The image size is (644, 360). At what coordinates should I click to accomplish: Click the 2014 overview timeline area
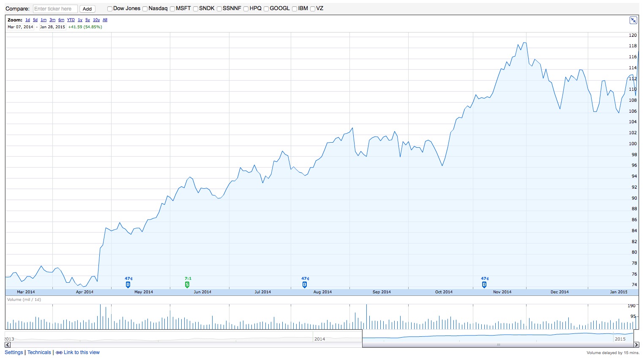(320, 339)
